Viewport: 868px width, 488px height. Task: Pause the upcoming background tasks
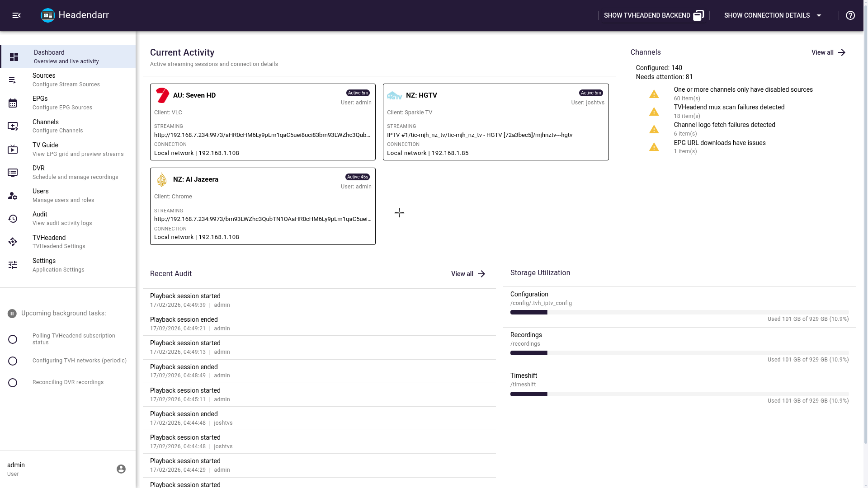coord(11,313)
